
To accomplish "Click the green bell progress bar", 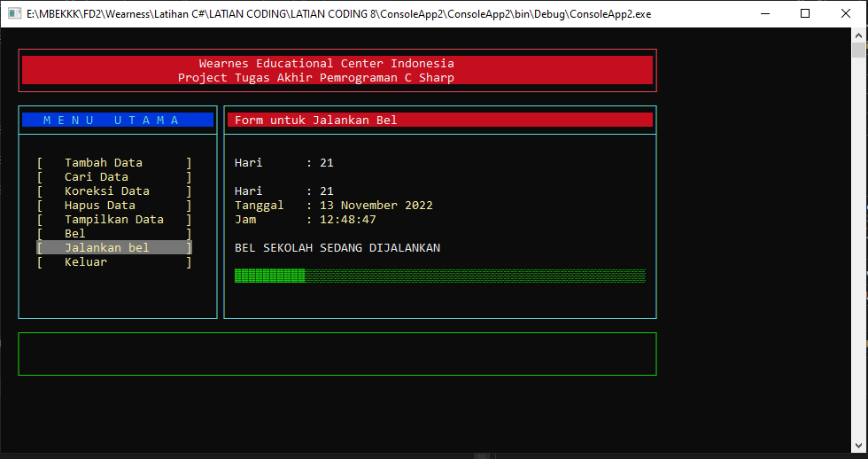I will pyautogui.click(x=439, y=276).
